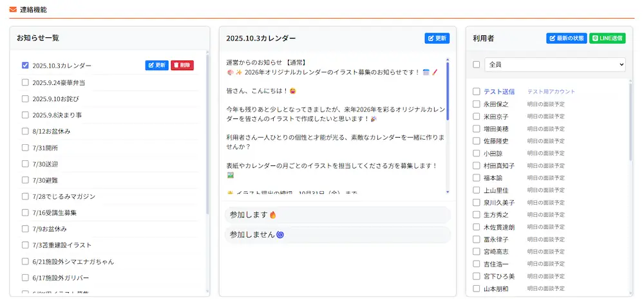
Task: Click the 利用者 list scrollbar
Action: (x=630, y=121)
